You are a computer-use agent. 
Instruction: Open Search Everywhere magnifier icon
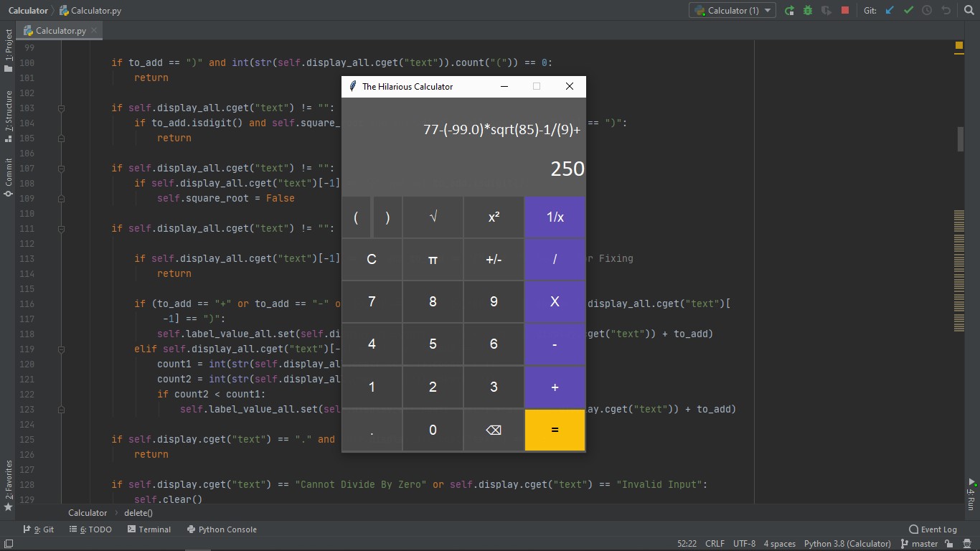point(969,11)
